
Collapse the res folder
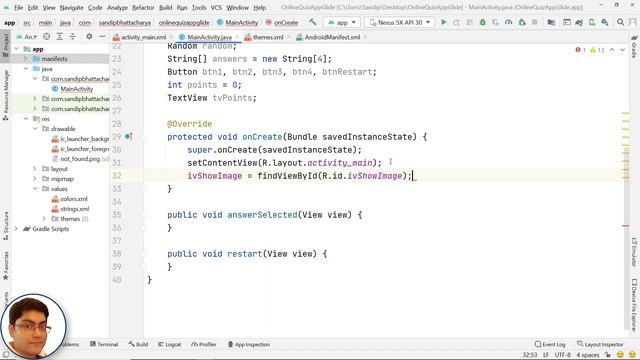pos(26,119)
